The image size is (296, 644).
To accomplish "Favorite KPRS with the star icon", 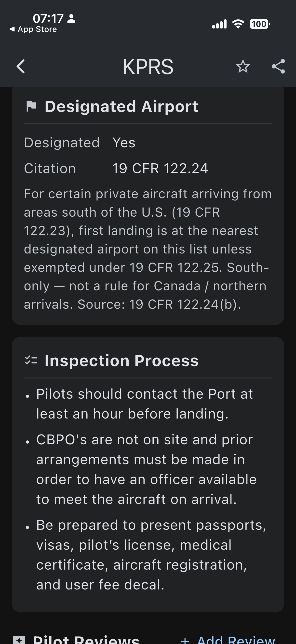I will 243,67.
